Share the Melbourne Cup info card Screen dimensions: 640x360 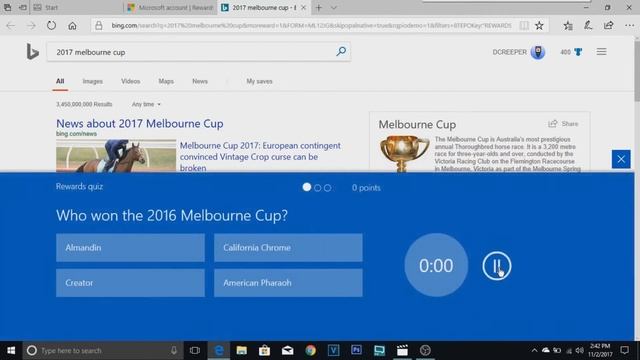point(563,124)
